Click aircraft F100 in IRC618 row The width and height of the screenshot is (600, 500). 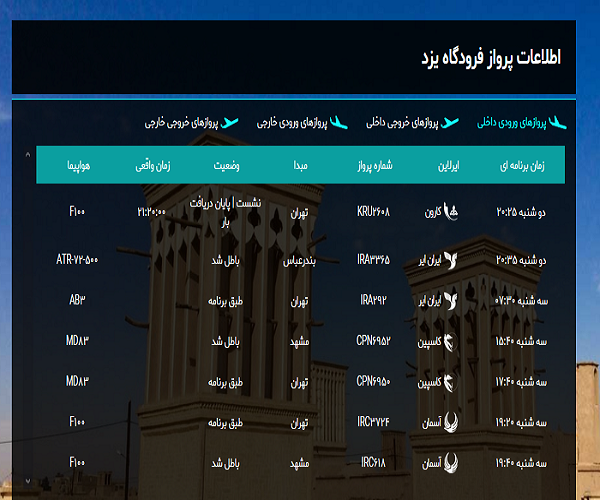[x=77, y=463]
